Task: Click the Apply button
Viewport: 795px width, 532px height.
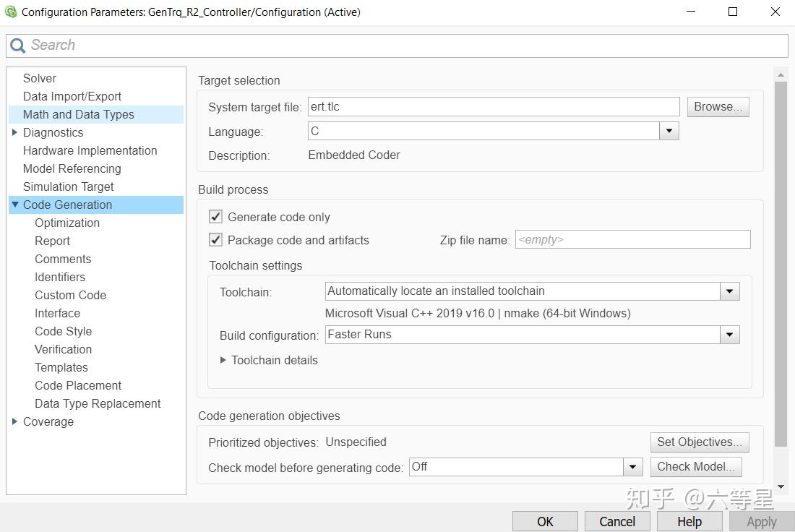Action: (762, 521)
